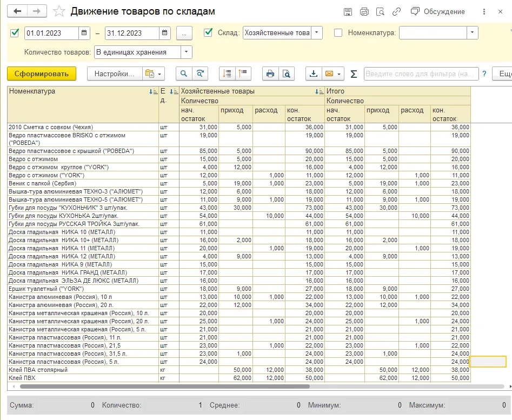Open the report variants dropdown next to Настройки
Screen dimensions: 512x420
tap(154, 74)
